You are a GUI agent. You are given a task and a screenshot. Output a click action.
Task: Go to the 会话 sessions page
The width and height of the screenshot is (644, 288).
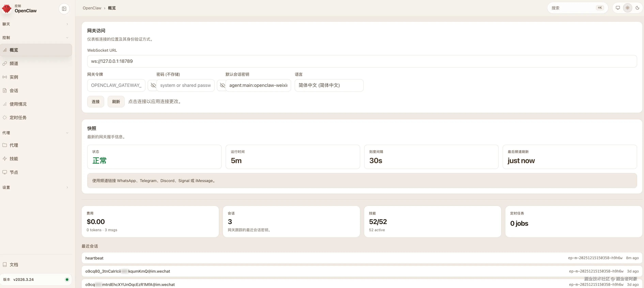tap(14, 91)
